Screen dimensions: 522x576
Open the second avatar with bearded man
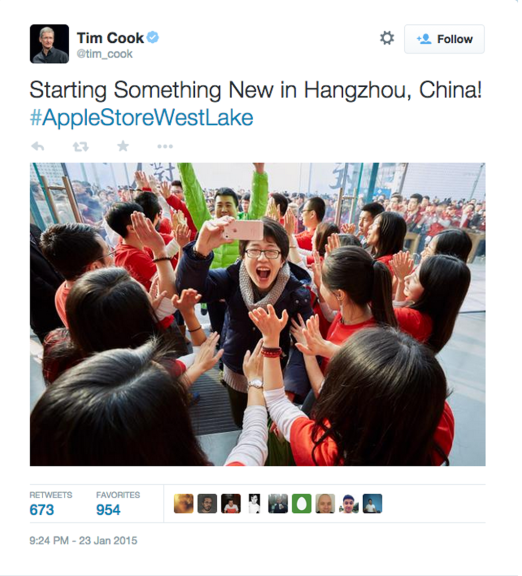(x=207, y=503)
